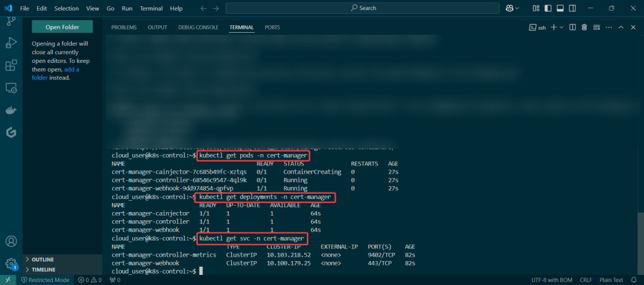The width and height of the screenshot is (644, 285).
Task: Open the Run and Debug view
Action: (x=11, y=43)
